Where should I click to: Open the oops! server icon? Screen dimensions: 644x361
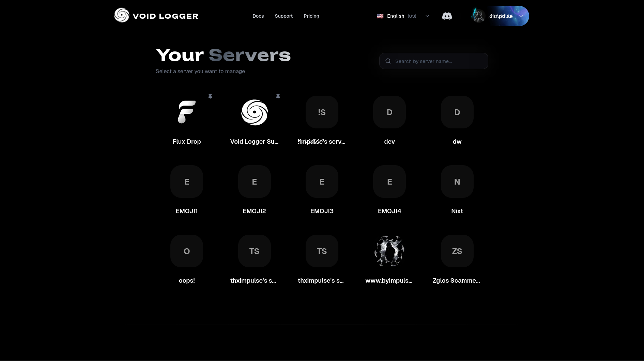pos(187,251)
